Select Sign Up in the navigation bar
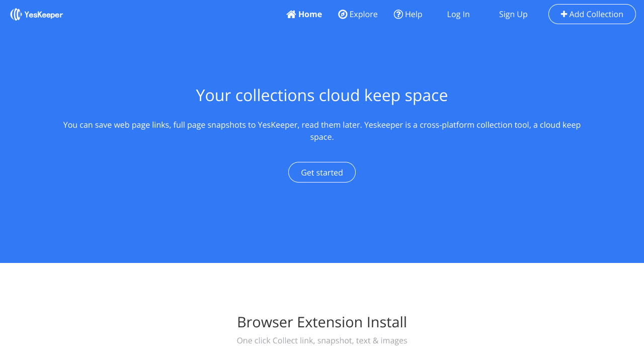 click(x=513, y=15)
